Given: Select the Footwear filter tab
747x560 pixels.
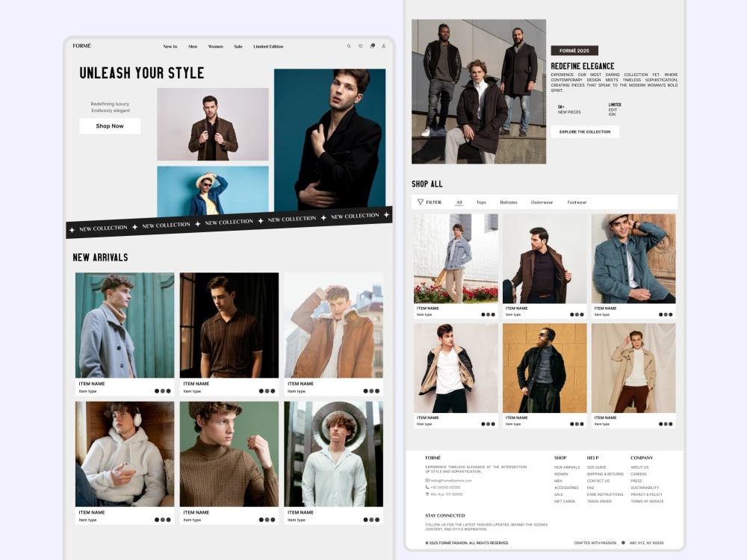Looking at the screenshot, I should (x=577, y=202).
